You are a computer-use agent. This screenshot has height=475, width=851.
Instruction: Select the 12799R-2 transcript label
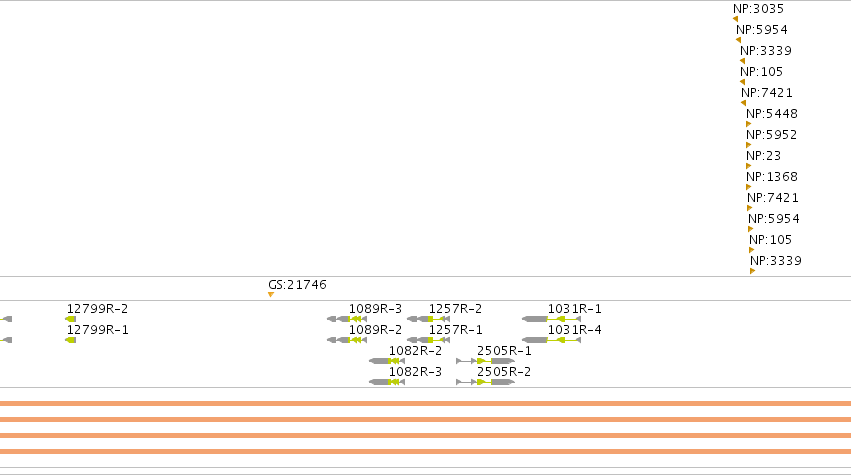click(x=98, y=308)
